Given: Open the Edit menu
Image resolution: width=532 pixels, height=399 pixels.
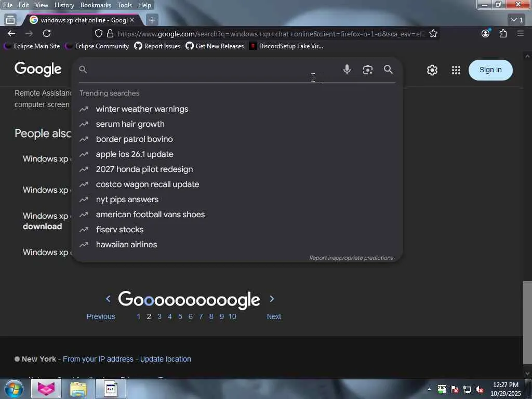Looking at the screenshot, I should pos(24,5).
